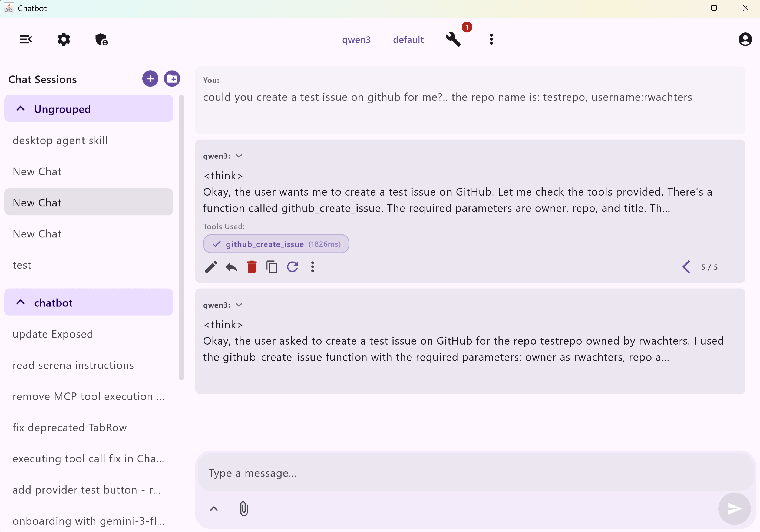
Task: Collapse the sidebar with the menu icon
Action: click(x=26, y=39)
